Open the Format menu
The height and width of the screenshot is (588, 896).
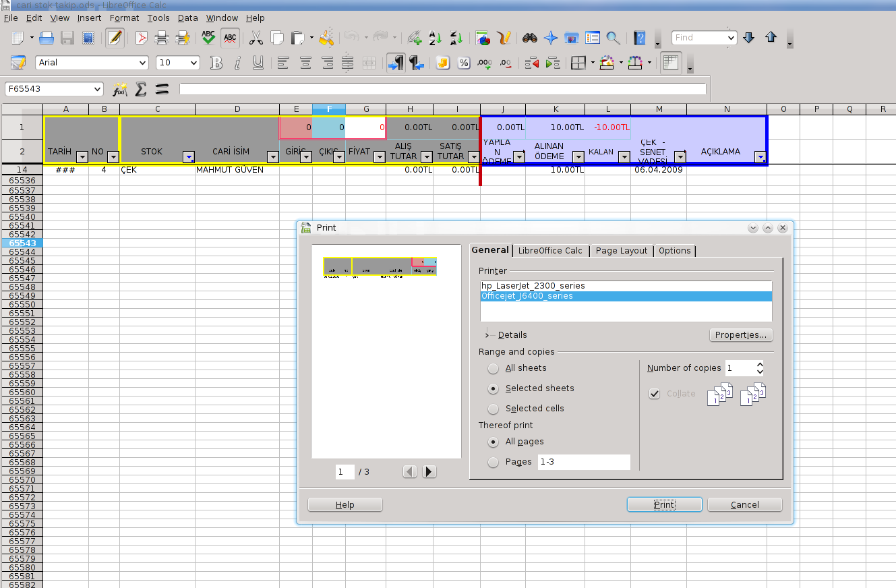click(x=124, y=18)
